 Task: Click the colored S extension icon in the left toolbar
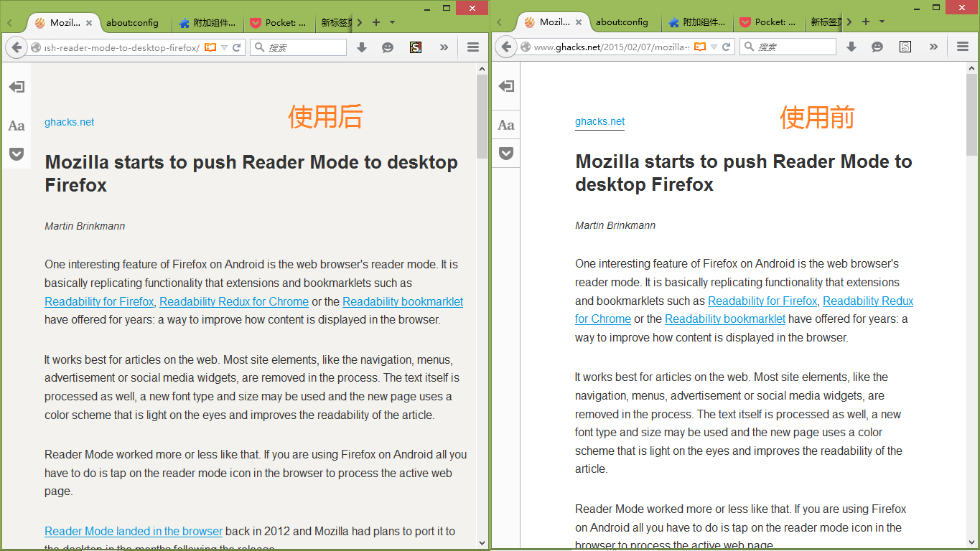[x=416, y=47]
